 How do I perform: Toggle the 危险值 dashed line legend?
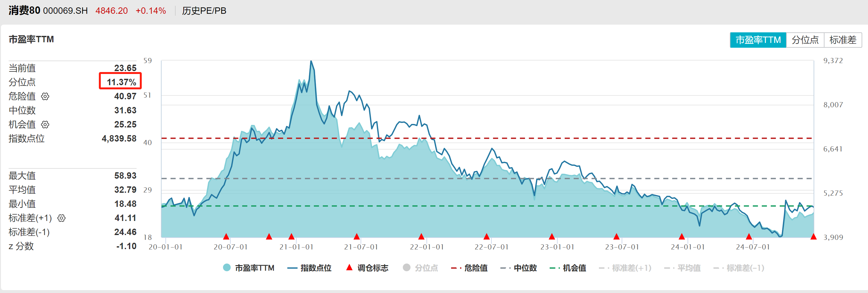tap(469, 268)
